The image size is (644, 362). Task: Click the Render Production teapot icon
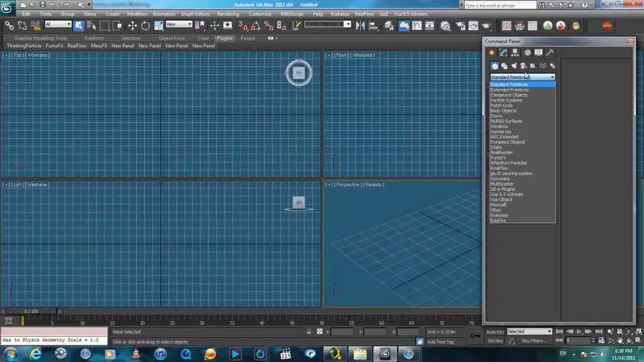coord(486,26)
